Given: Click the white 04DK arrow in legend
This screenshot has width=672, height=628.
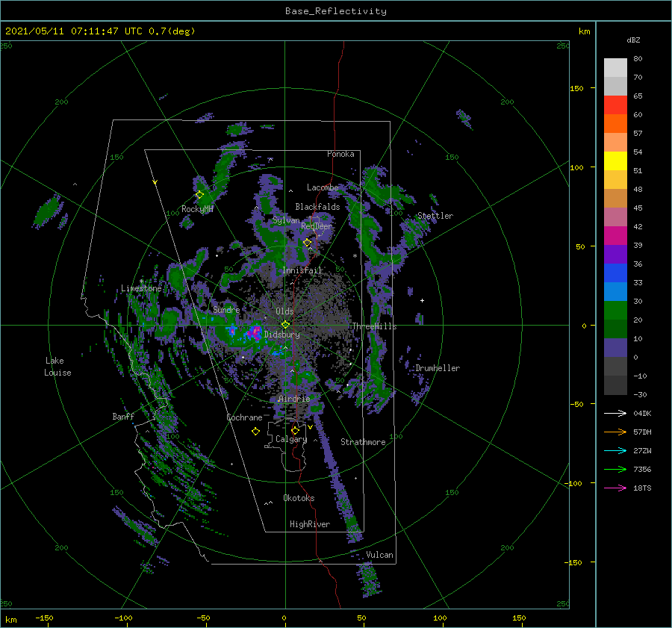Looking at the screenshot, I should tap(615, 413).
